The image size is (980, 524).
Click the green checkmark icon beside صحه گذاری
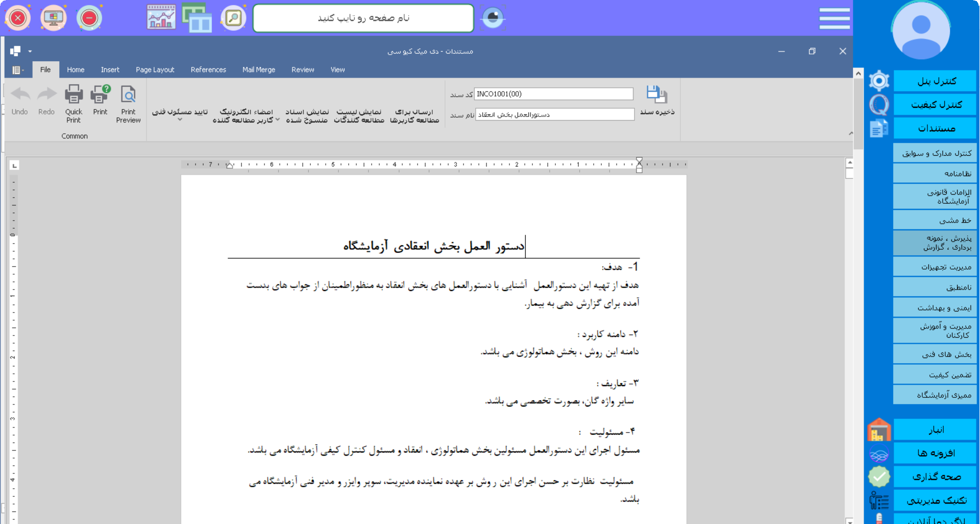point(879,477)
